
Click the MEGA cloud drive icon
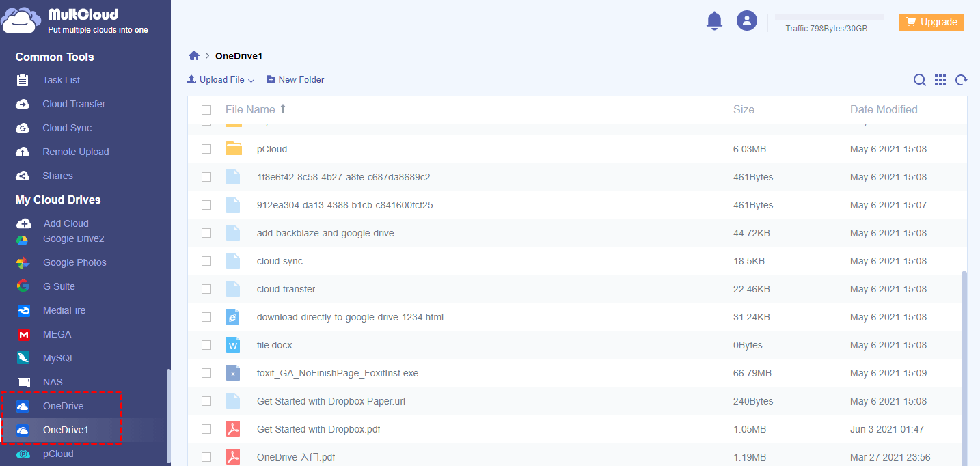[x=24, y=335]
